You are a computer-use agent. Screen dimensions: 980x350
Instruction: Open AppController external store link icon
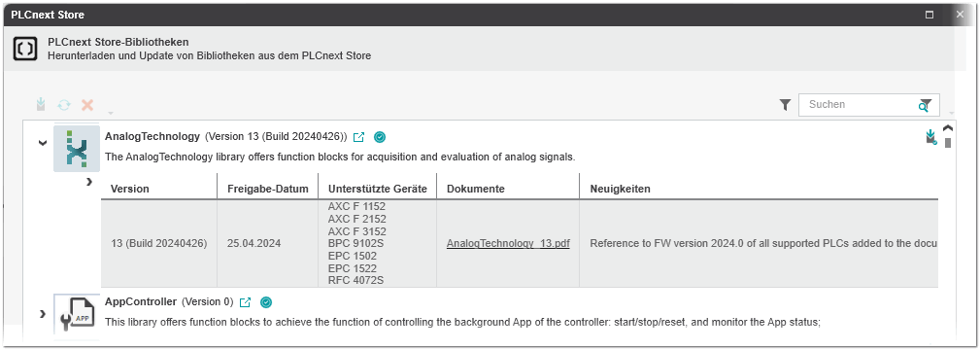245,302
